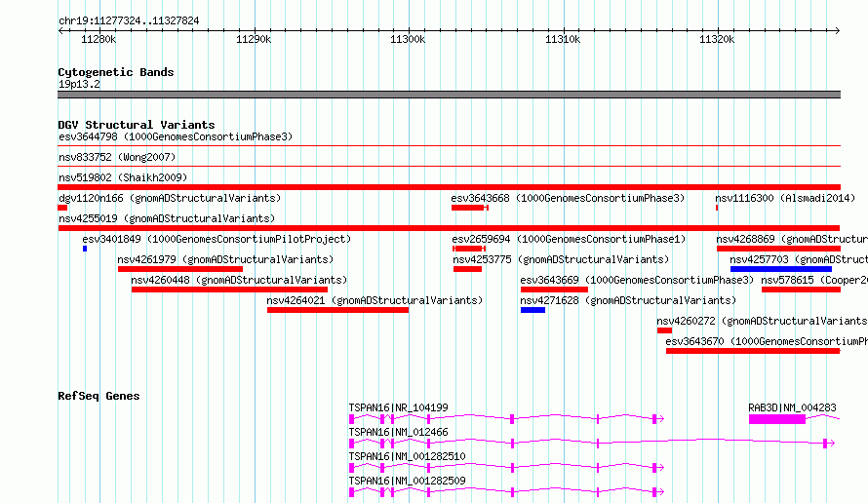Select the 19p13.2 band label

(x=79, y=84)
